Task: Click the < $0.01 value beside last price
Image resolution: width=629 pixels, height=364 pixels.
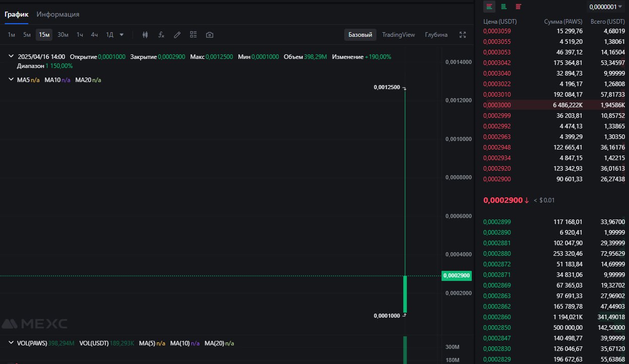Action: pos(544,200)
